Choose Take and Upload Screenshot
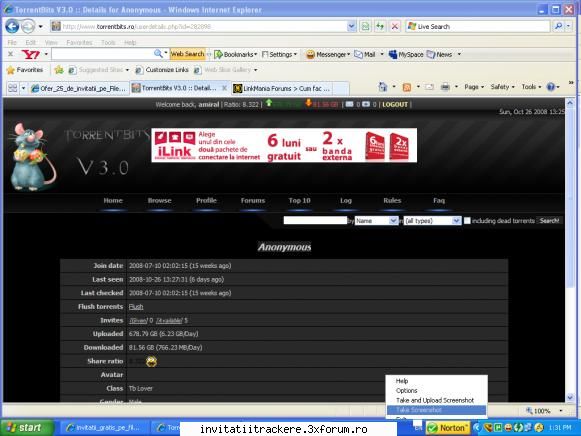The height and width of the screenshot is (436, 581). point(435,400)
